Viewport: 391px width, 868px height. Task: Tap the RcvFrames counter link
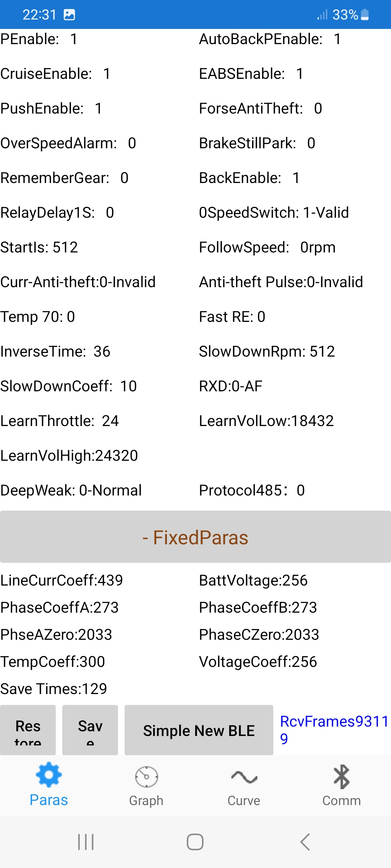333,730
